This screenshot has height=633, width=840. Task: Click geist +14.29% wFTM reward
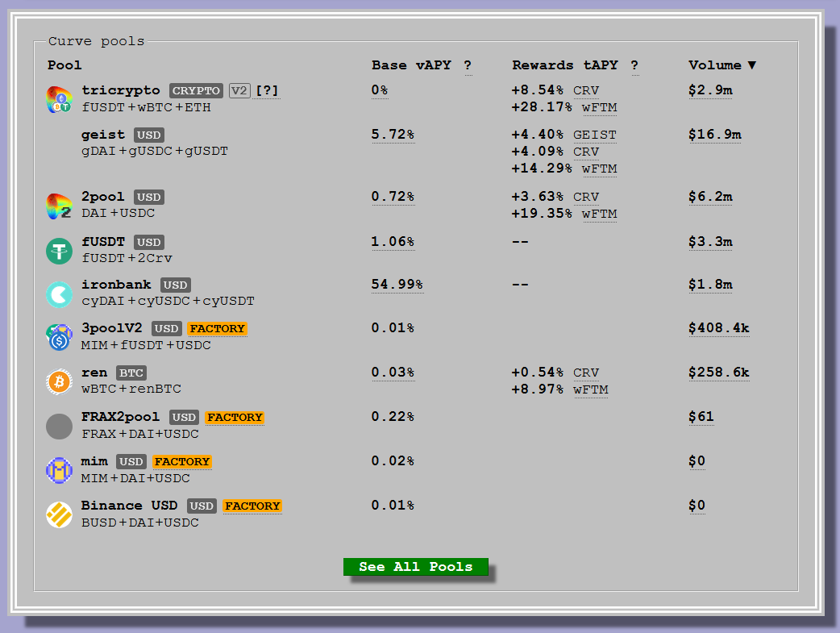[564, 169]
